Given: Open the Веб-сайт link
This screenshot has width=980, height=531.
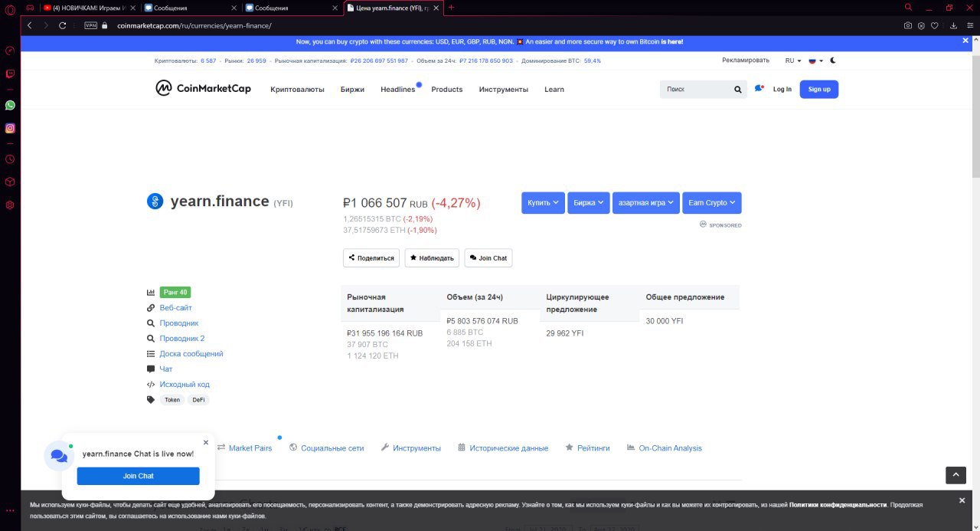Looking at the screenshot, I should pos(175,308).
